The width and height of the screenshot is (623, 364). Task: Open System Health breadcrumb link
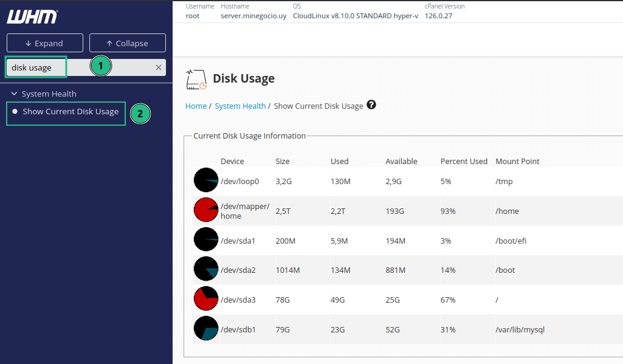click(x=240, y=106)
